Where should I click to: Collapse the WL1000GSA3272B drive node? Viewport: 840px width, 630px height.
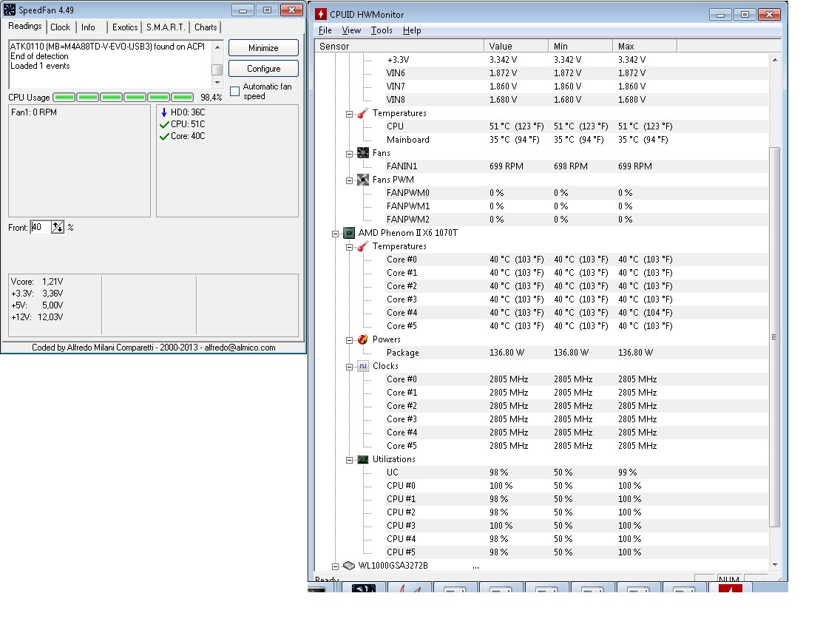(x=336, y=566)
